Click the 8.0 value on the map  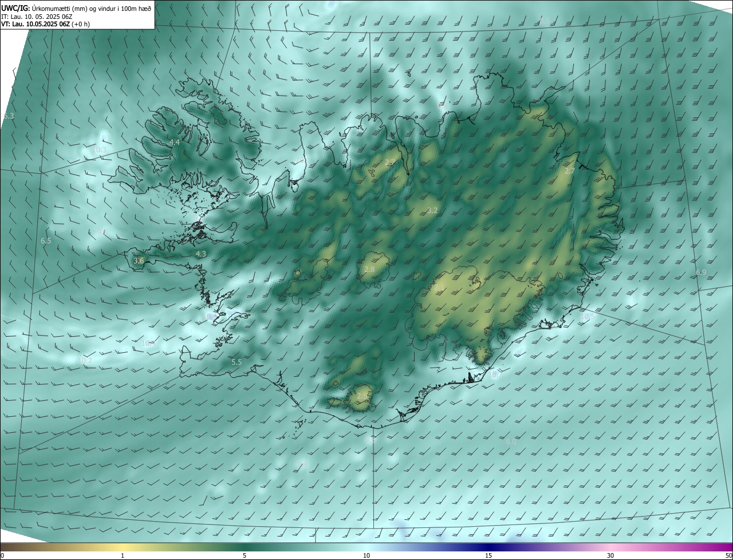point(511,442)
